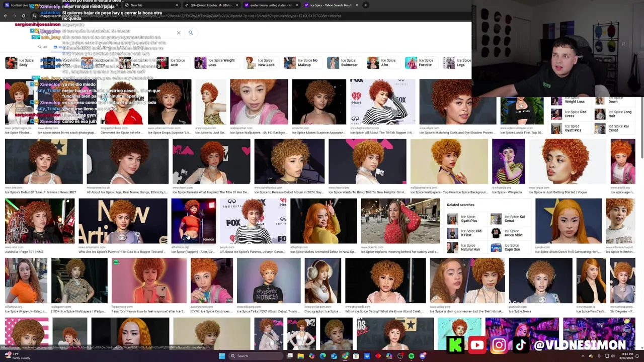The image size is (644, 362).
Task: Open Copilot from the taskbar
Action: point(311,356)
